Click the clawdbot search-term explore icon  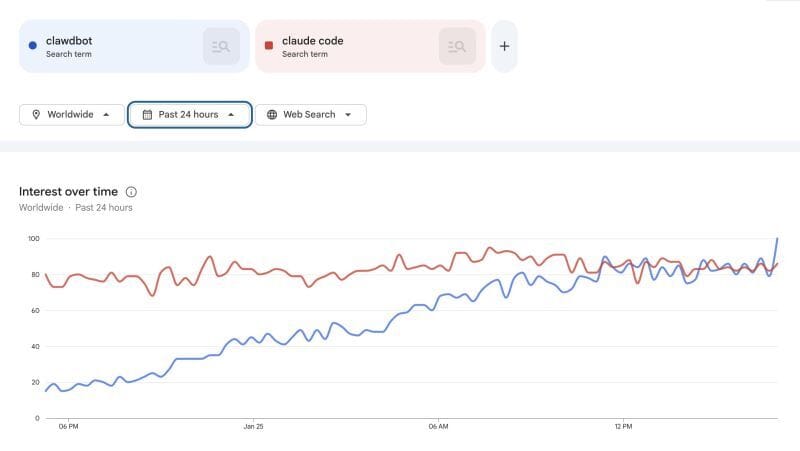click(221, 46)
